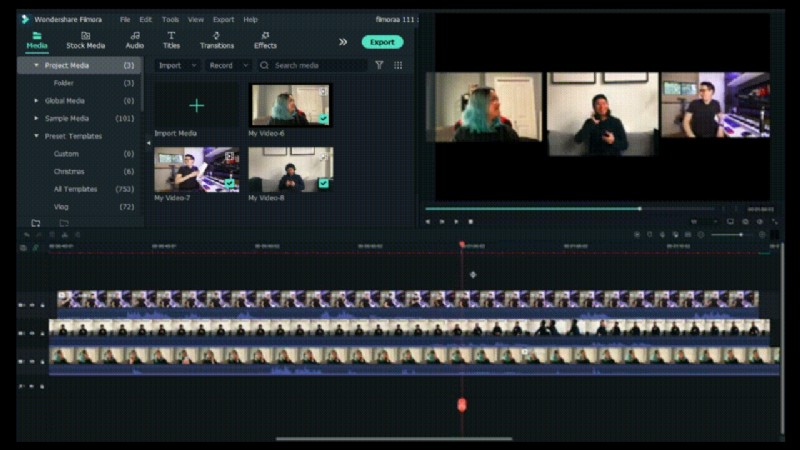This screenshot has height=450, width=800.
Task: Click the render preview icon
Action: click(637, 235)
